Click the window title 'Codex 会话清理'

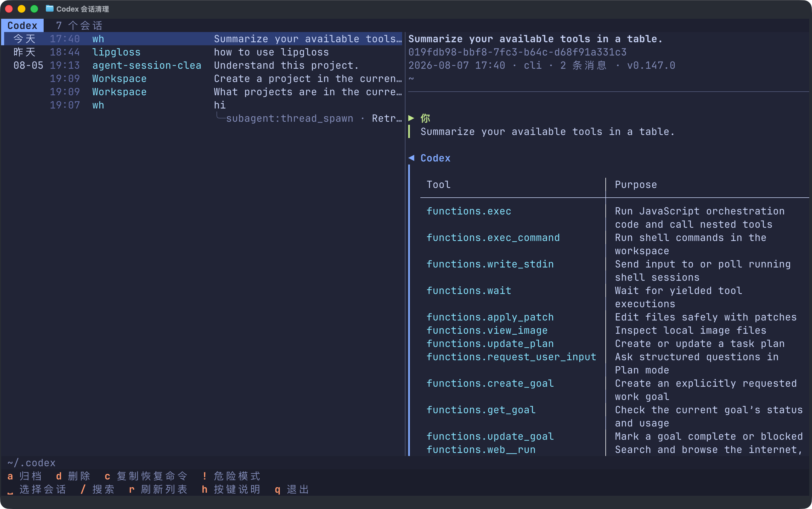pyautogui.click(x=83, y=9)
